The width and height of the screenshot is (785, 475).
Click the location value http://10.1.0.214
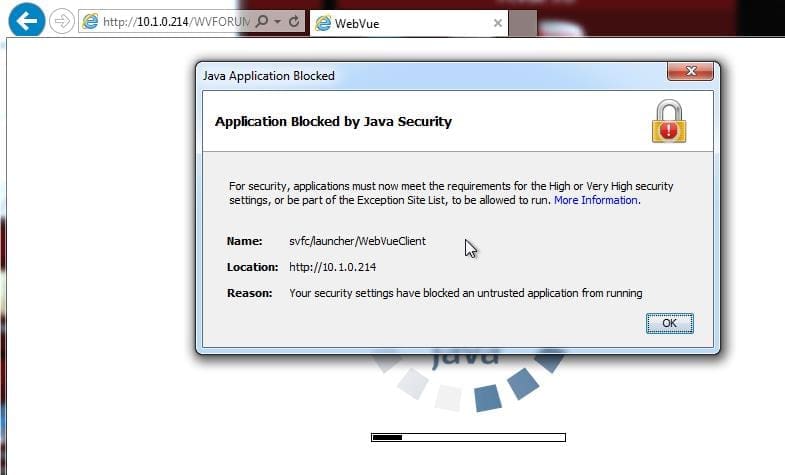332,267
